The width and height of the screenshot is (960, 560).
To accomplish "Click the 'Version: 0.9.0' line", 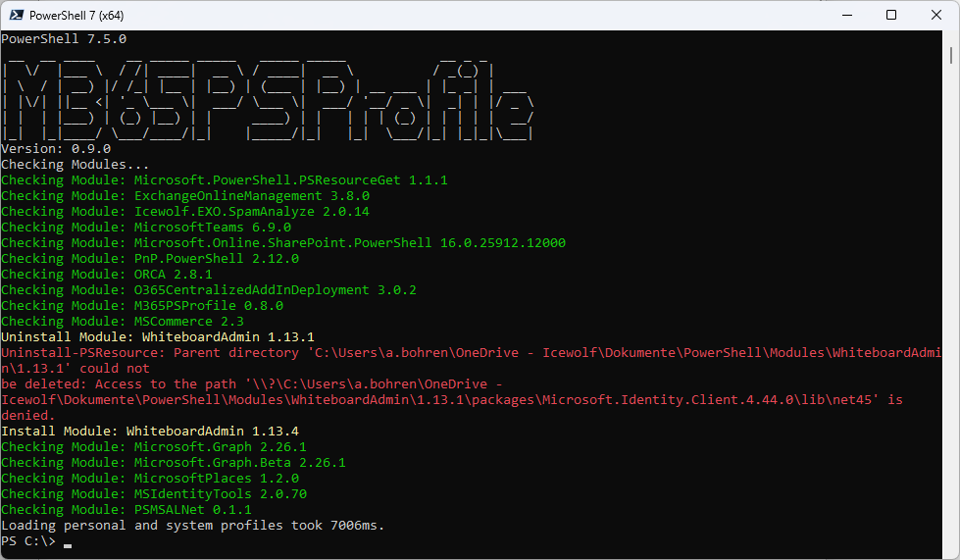I will pos(56,149).
